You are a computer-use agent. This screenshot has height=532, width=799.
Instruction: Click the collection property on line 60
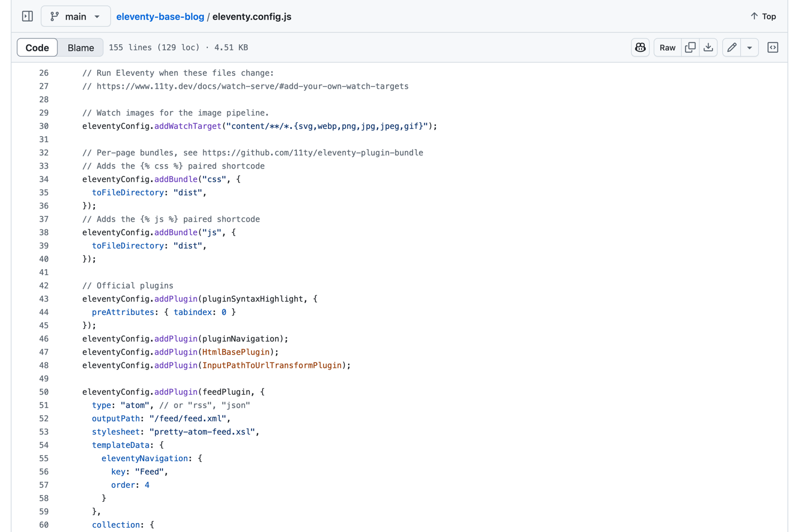point(116,525)
